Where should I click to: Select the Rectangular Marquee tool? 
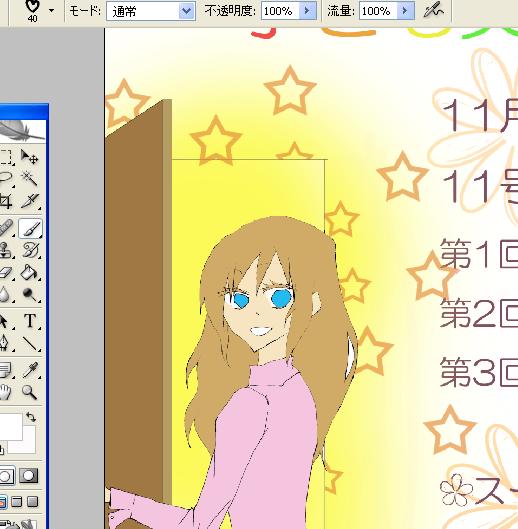(6, 157)
